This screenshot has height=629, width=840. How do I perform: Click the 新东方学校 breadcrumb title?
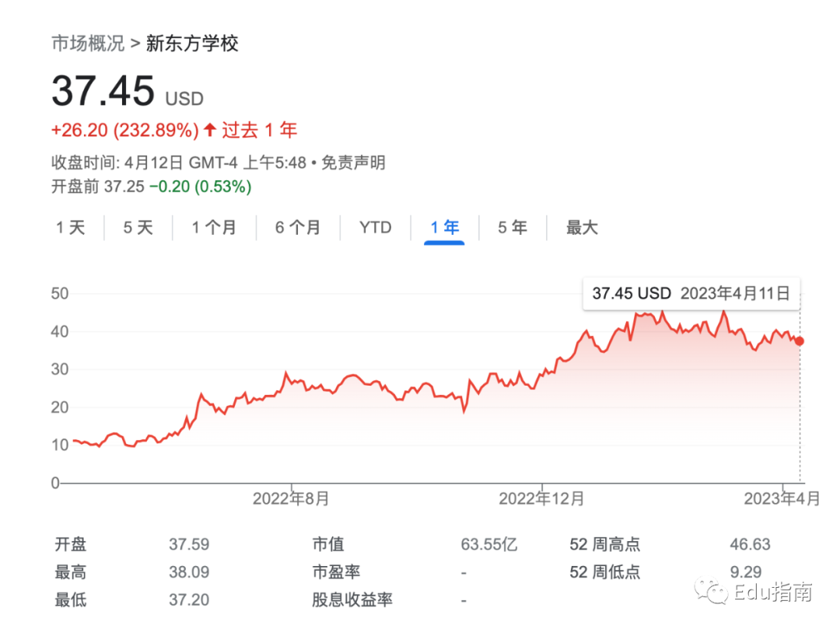coord(192,44)
